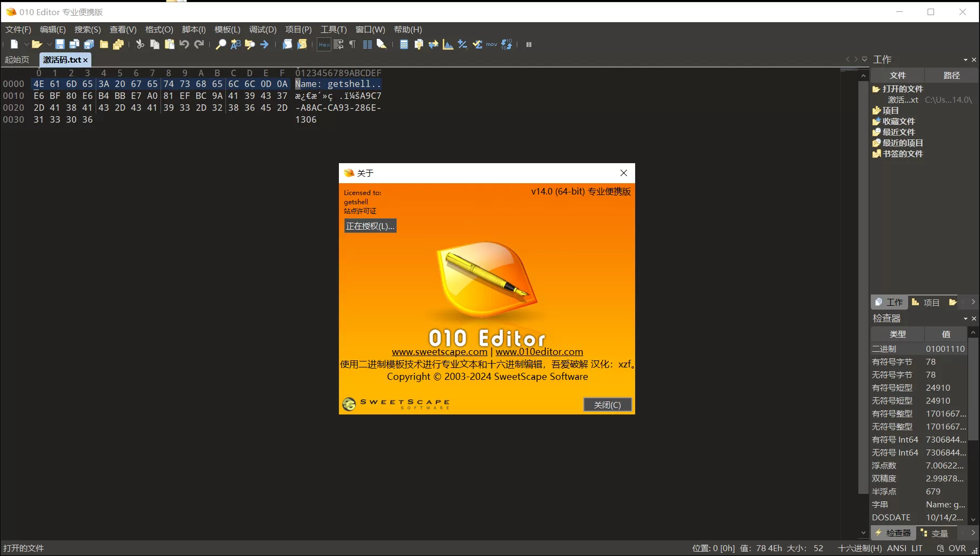Click the inspector panel vertical scrollbar
The image size is (980, 556).
pos(973,389)
